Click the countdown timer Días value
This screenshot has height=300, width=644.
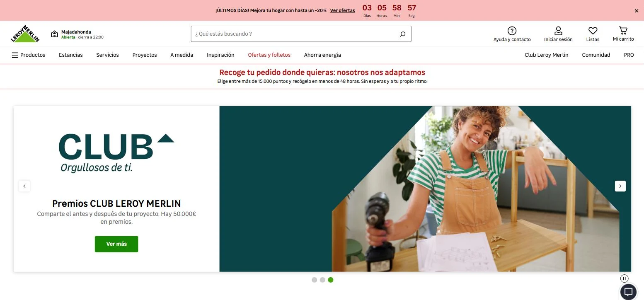[x=367, y=8]
